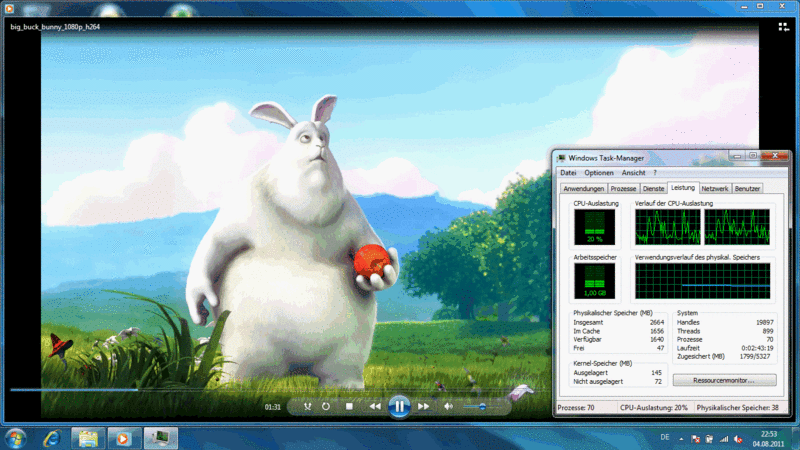
Task: Click the left CPU usage history graph
Action: point(667,227)
